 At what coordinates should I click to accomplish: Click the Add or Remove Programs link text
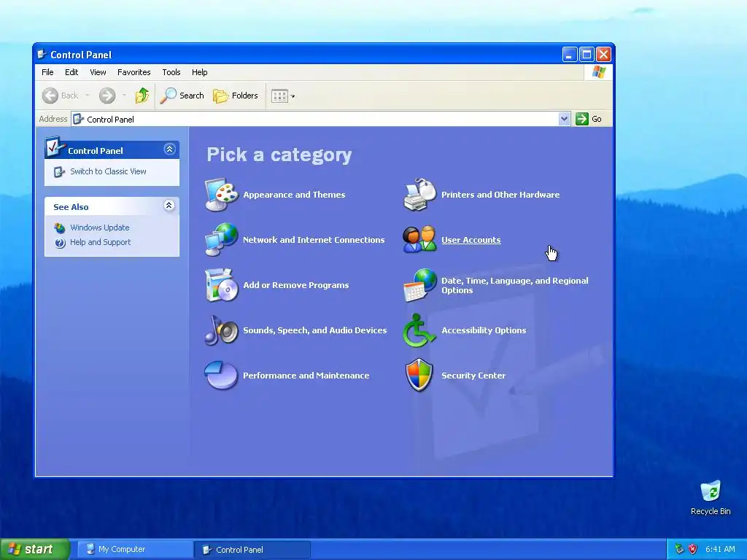pyautogui.click(x=296, y=285)
